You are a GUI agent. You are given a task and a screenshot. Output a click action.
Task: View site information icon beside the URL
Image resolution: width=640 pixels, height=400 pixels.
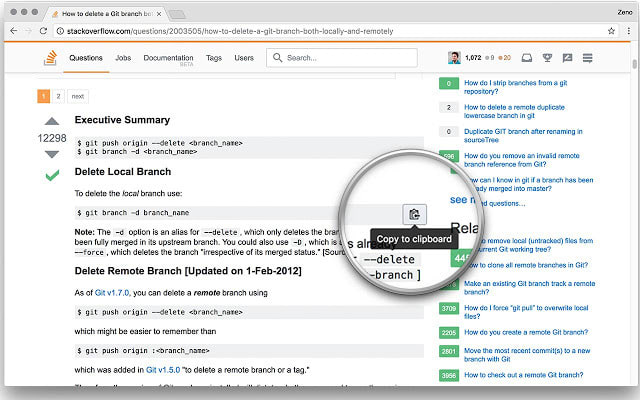[60, 31]
